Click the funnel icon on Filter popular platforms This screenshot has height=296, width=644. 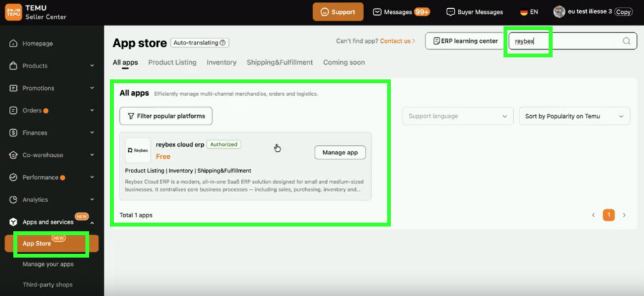coord(131,117)
